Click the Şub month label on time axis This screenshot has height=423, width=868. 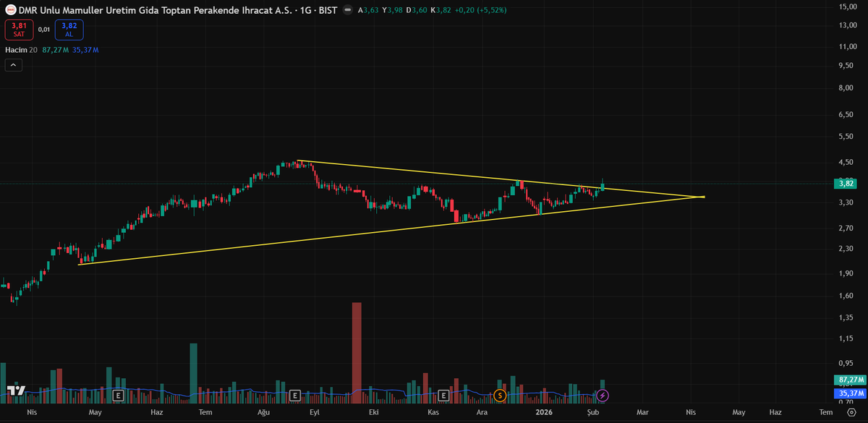pos(593,412)
